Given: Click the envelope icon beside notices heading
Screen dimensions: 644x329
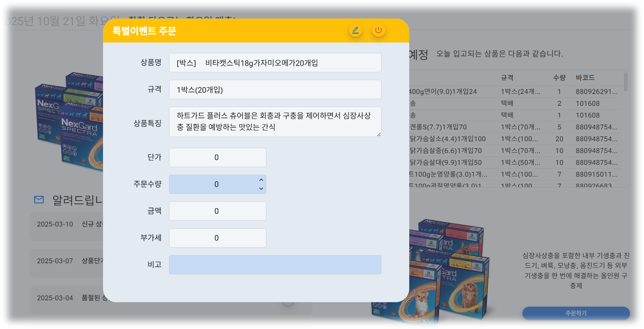Looking at the screenshot, I should [x=39, y=200].
